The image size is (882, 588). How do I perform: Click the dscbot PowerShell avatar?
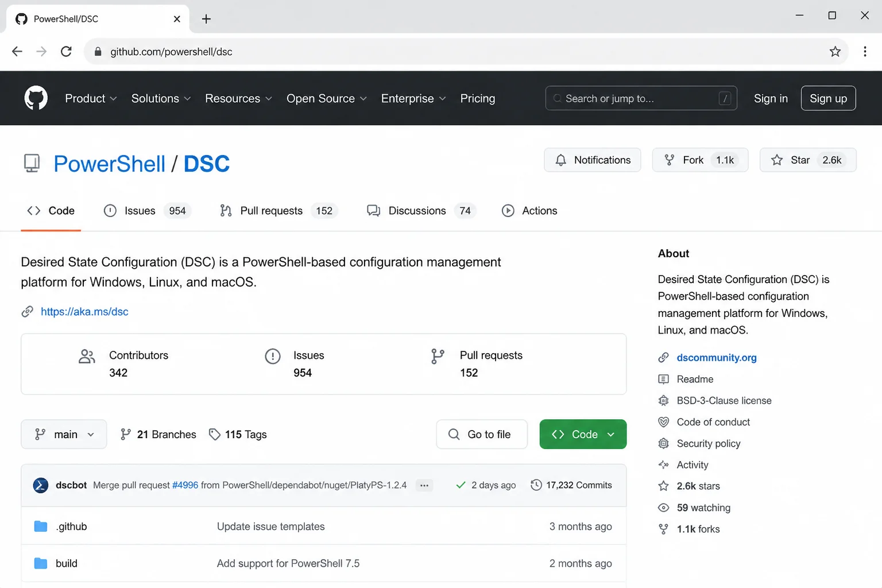tap(41, 485)
